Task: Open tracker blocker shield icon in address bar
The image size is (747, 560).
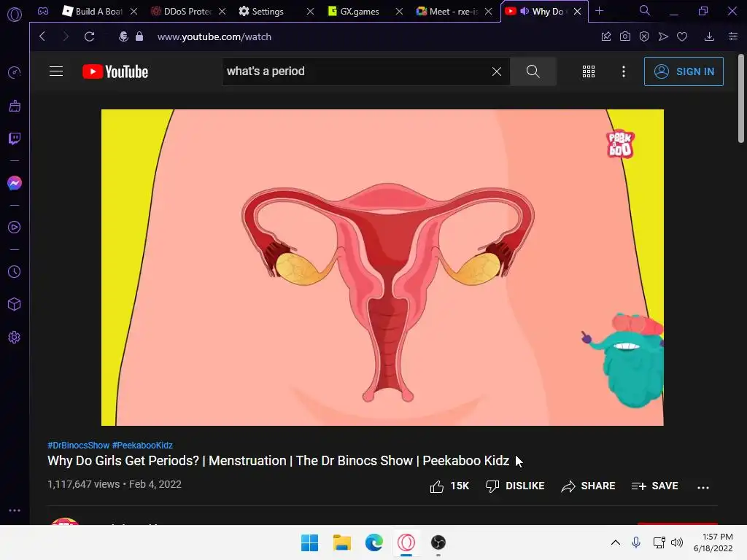Action: pos(123,36)
